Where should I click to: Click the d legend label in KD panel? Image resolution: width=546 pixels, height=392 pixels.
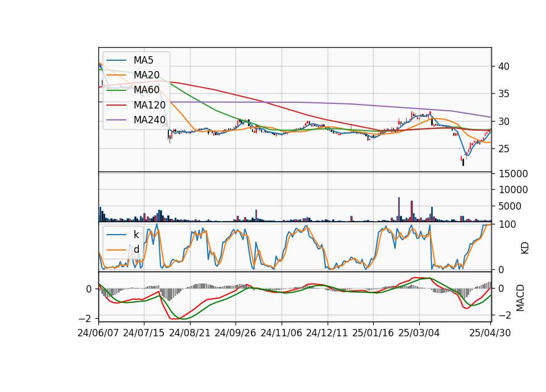pos(136,249)
